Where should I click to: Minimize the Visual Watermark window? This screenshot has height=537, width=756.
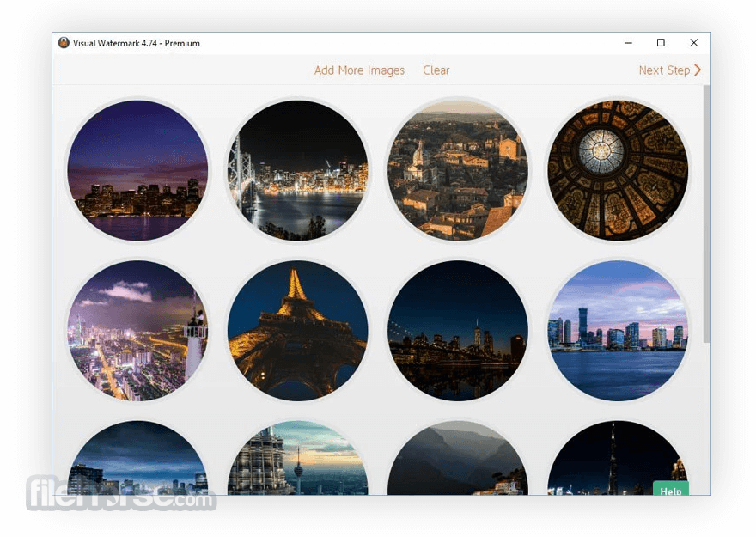coord(628,43)
